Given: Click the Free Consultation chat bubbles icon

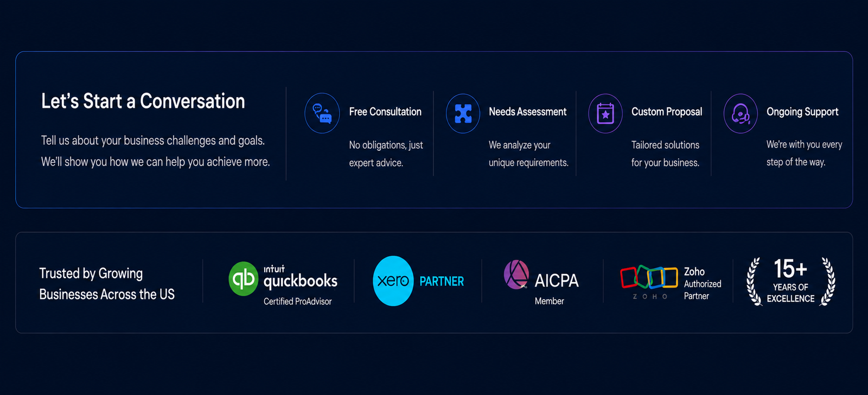Looking at the screenshot, I should (x=322, y=113).
